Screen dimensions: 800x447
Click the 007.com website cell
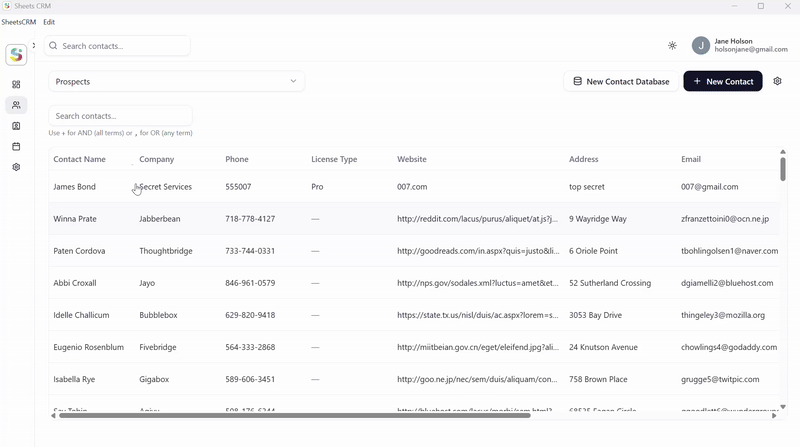click(412, 187)
